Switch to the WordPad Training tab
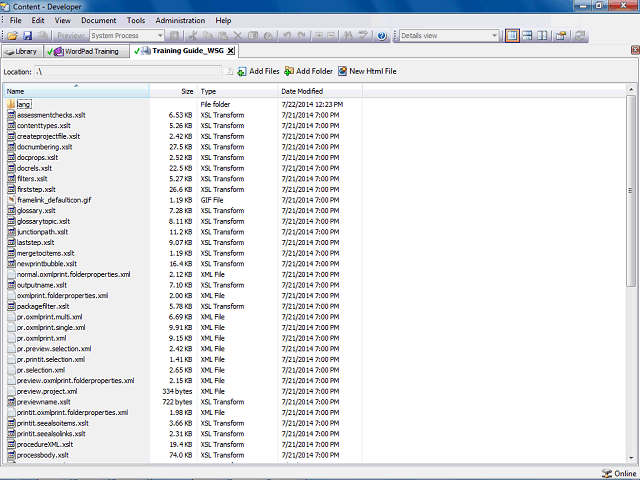The height and width of the screenshot is (480, 640). click(x=86, y=51)
